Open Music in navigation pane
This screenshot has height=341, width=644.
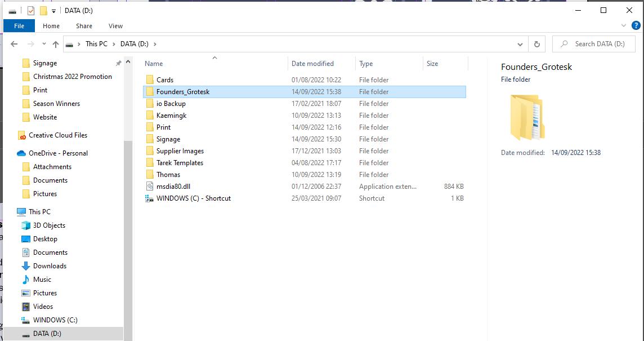[x=42, y=280]
